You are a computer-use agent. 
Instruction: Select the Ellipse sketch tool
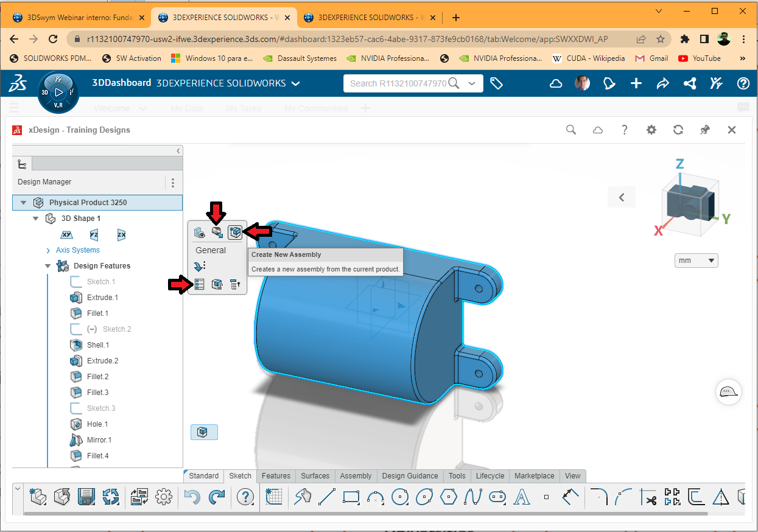pyautogui.click(x=424, y=497)
